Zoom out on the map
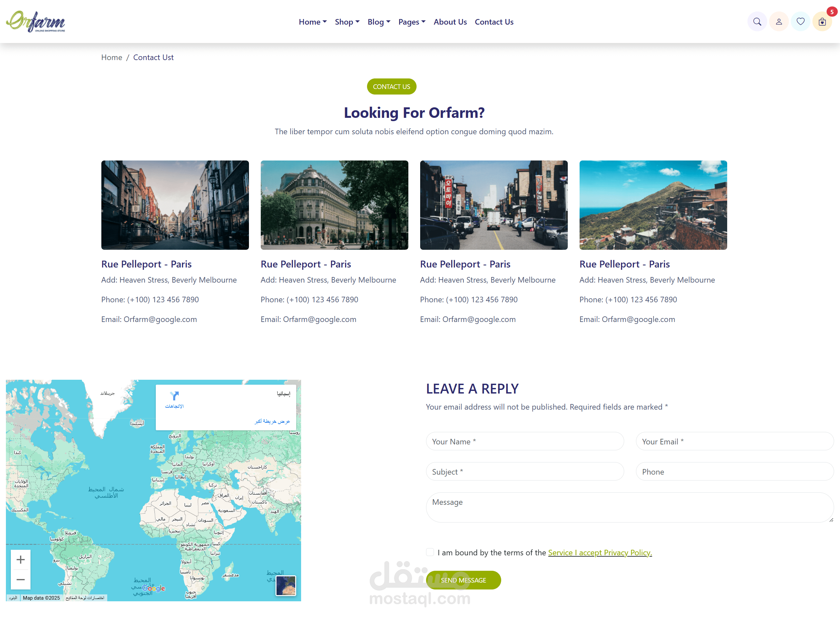Screen dimensions: 840x620 21,580
